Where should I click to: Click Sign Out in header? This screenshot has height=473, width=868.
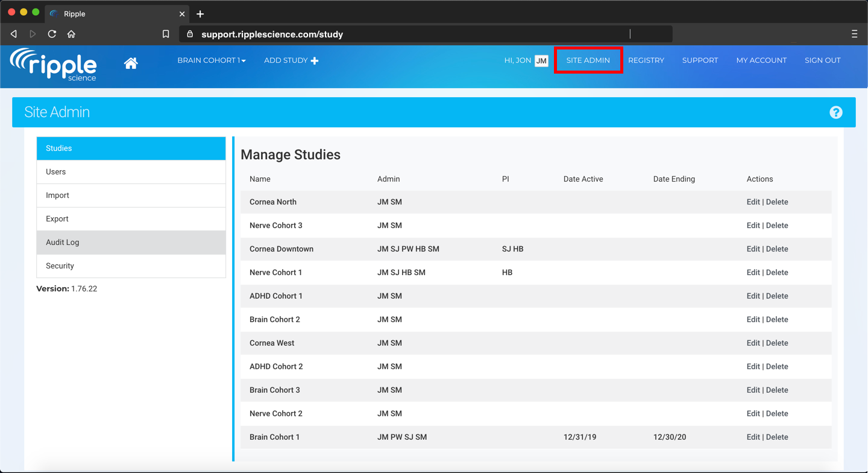822,60
